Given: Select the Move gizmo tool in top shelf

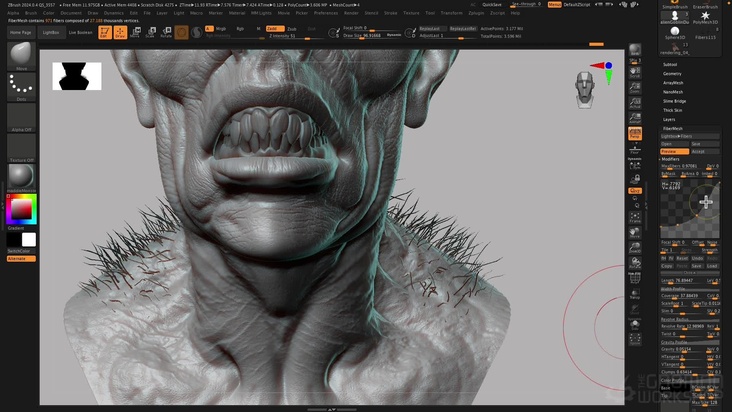Looking at the screenshot, I should (x=135, y=32).
